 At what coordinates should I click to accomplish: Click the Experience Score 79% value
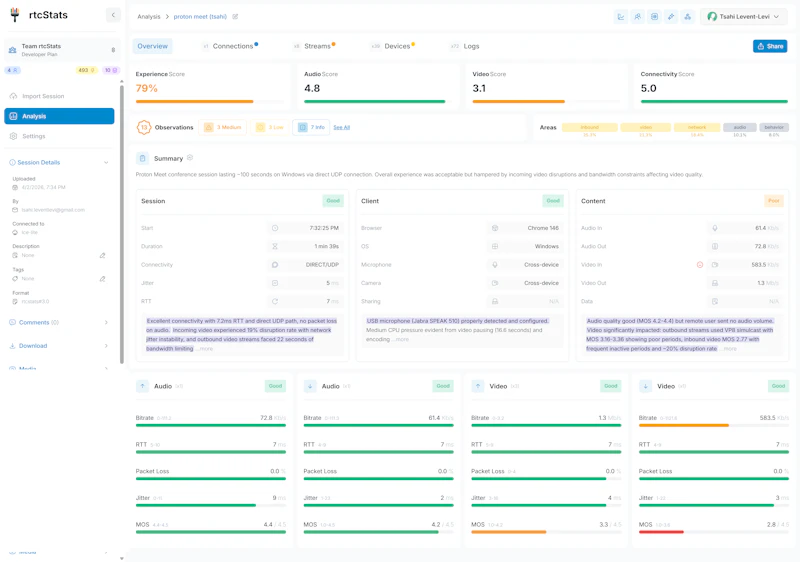pyautogui.click(x=146, y=89)
